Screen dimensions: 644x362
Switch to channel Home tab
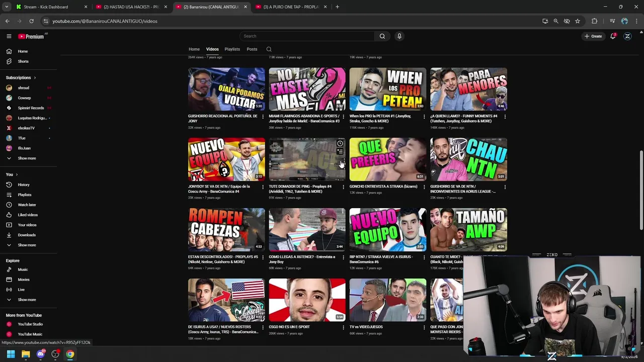(194, 49)
